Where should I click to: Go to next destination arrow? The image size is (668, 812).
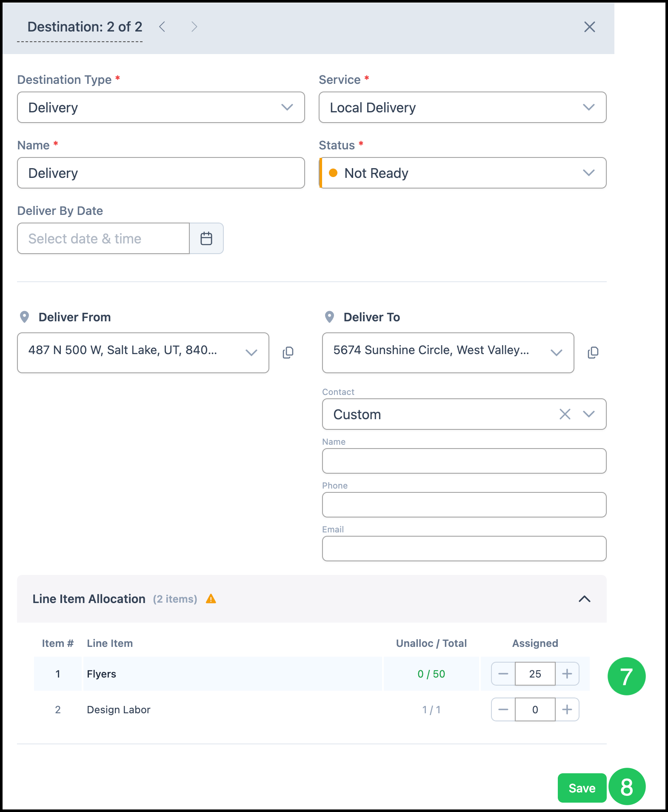click(194, 27)
